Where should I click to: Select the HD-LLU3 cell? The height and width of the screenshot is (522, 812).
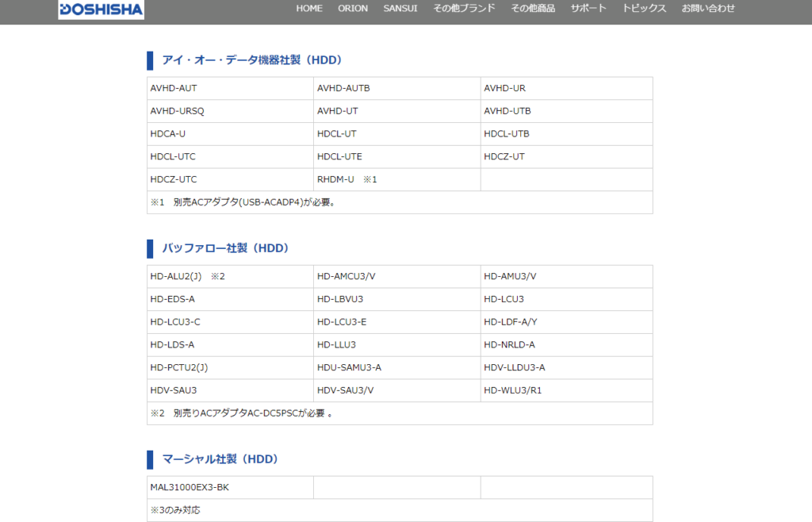tap(396, 345)
